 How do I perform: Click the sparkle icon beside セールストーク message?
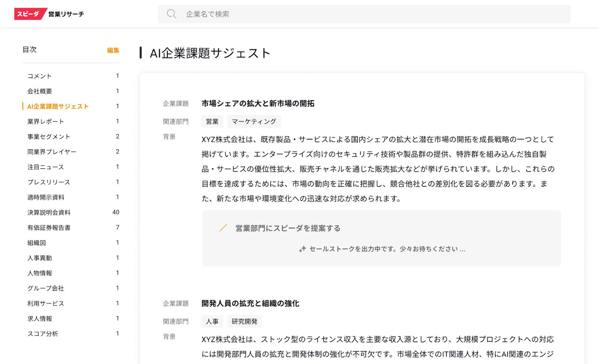pyautogui.click(x=302, y=249)
